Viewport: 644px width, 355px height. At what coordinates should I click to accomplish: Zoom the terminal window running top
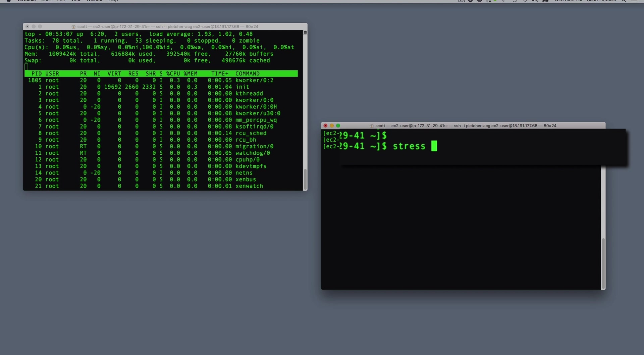[40, 27]
